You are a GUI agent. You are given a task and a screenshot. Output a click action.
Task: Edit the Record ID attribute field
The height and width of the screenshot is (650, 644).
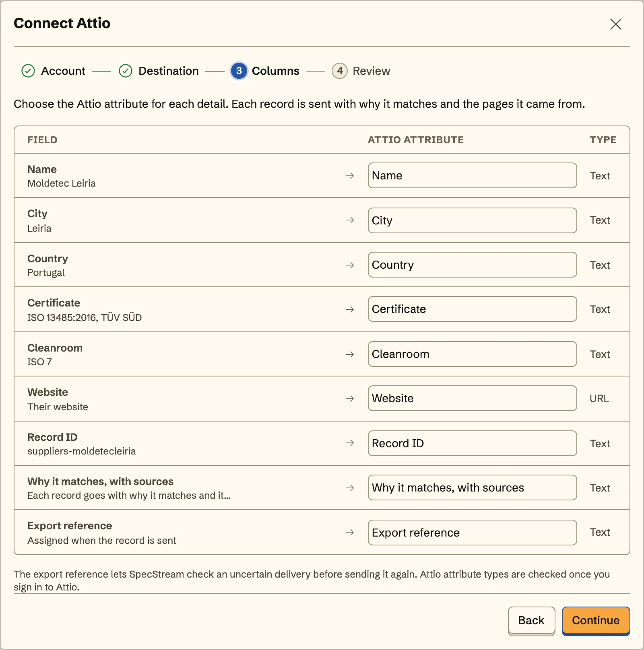[x=472, y=443]
